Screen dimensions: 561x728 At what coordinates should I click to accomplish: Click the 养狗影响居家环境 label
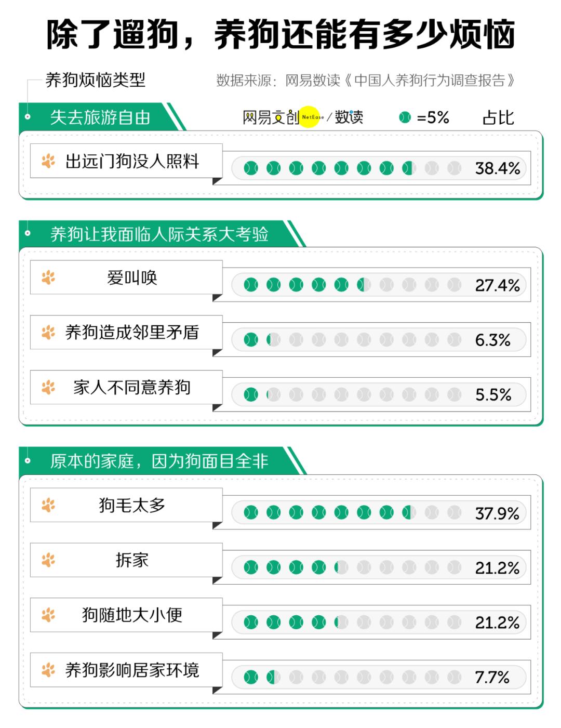(x=132, y=670)
